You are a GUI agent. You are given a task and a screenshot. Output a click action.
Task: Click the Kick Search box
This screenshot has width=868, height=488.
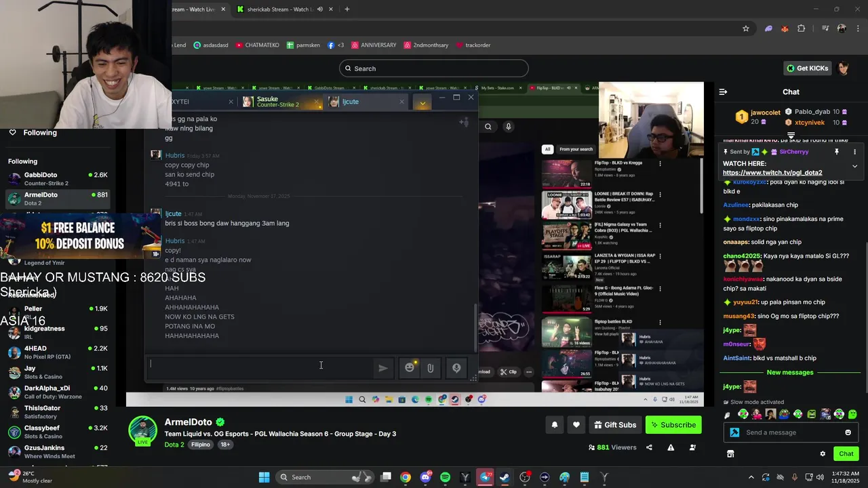(434, 68)
